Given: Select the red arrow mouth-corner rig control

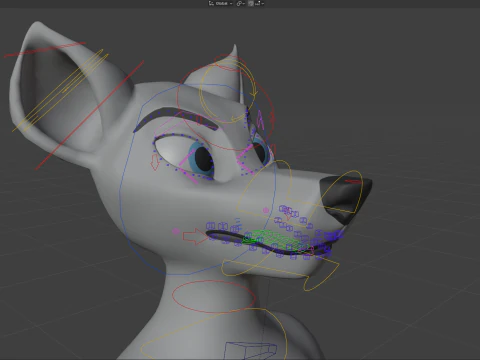Looking at the screenshot, I should (x=195, y=236).
